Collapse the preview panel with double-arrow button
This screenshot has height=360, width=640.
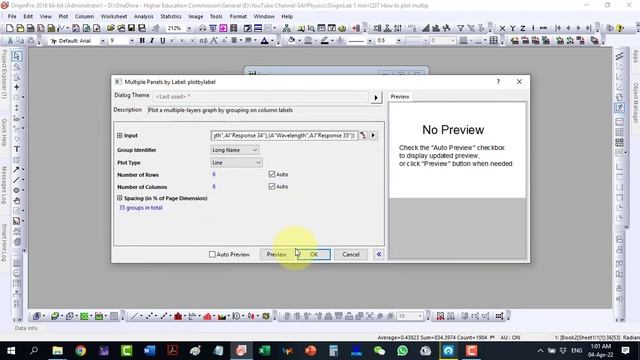click(379, 254)
